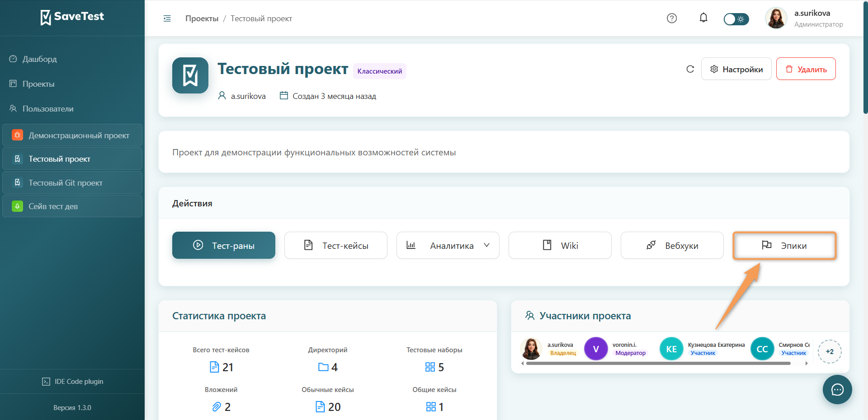Click the paperclip icon by Вложений
The height and width of the screenshot is (420, 868).
217,407
